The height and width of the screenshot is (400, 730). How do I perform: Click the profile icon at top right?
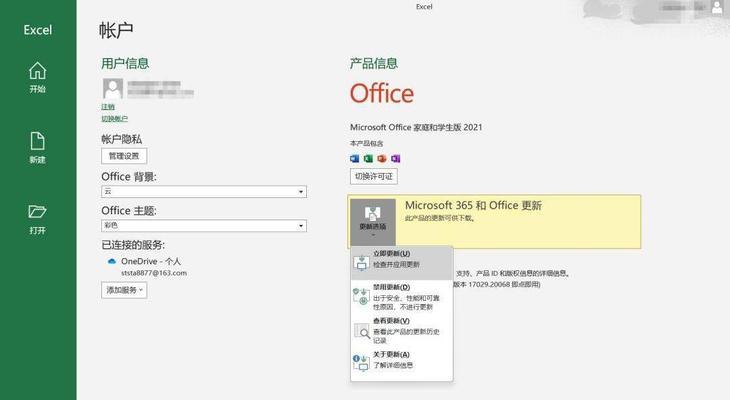click(x=717, y=7)
